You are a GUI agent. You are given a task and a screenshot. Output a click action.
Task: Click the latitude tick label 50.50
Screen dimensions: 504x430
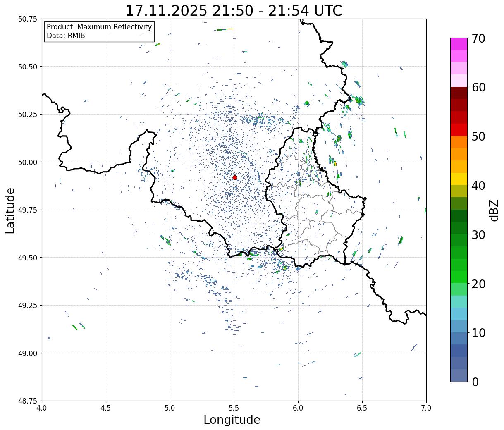click(28, 67)
